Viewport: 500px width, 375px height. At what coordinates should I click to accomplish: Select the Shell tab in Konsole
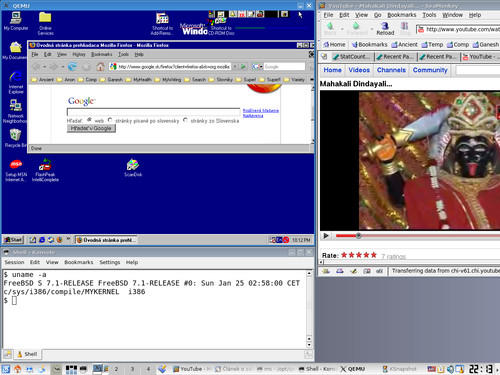tap(27, 354)
